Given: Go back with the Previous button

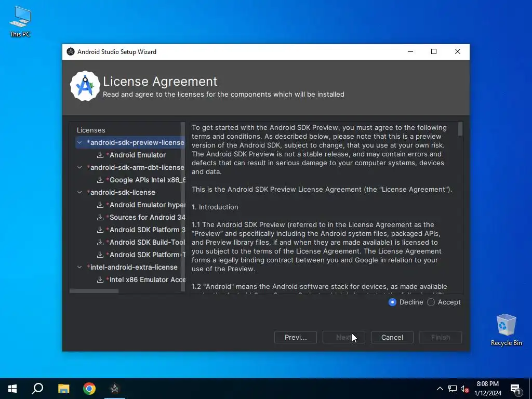Looking at the screenshot, I should click(296, 337).
